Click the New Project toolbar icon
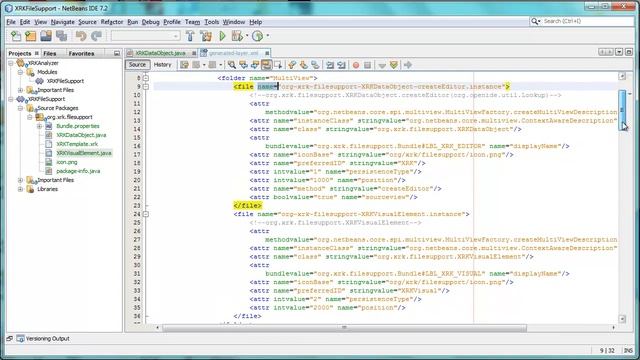The height and width of the screenshot is (360, 640). tap(31, 36)
